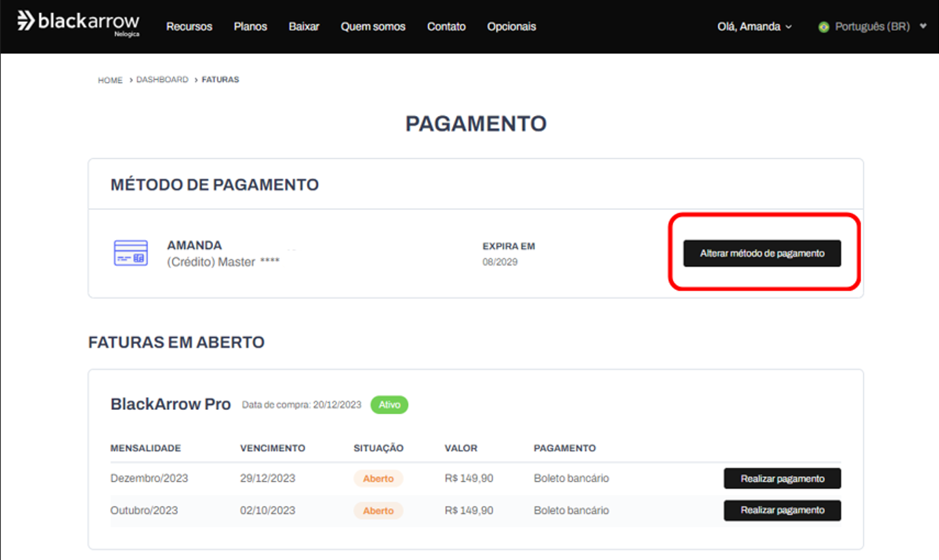Click Realizar pagamento for Dezembro/2023
This screenshot has width=939, height=560.
click(x=782, y=479)
